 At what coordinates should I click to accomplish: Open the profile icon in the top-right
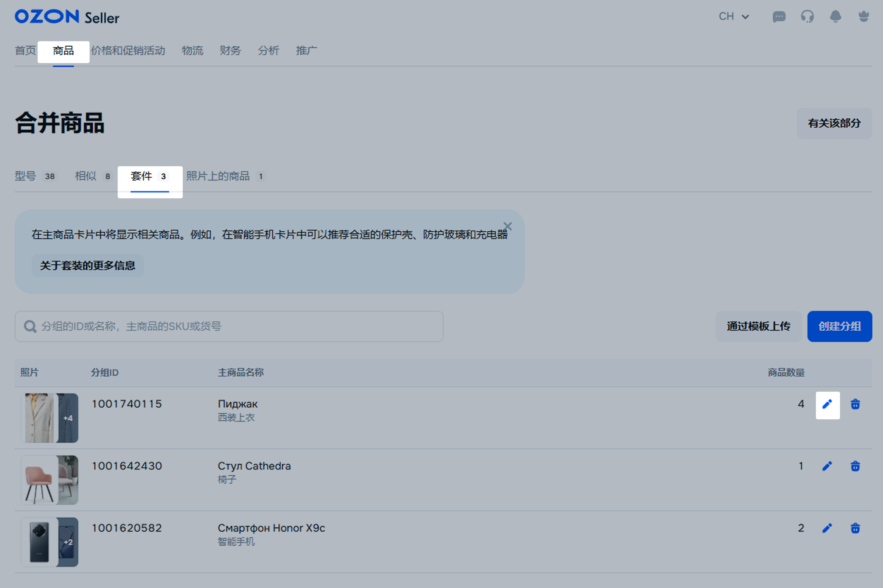point(863,16)
